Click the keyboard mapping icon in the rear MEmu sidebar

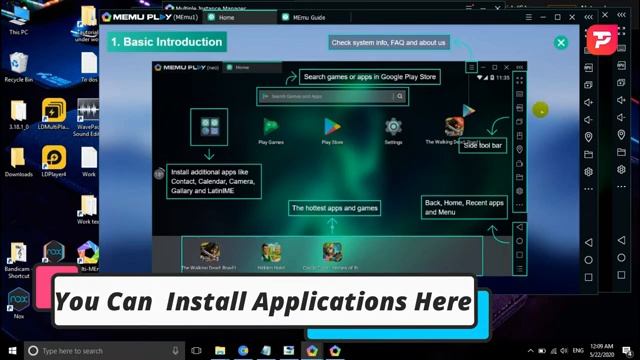[621, 48]
